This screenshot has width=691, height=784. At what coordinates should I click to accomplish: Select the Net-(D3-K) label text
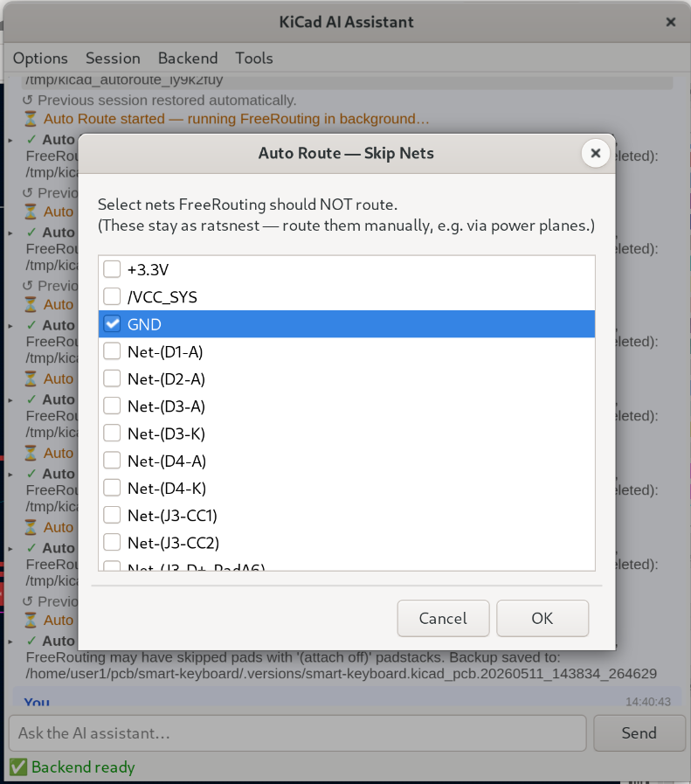click(x=166, y=434)
